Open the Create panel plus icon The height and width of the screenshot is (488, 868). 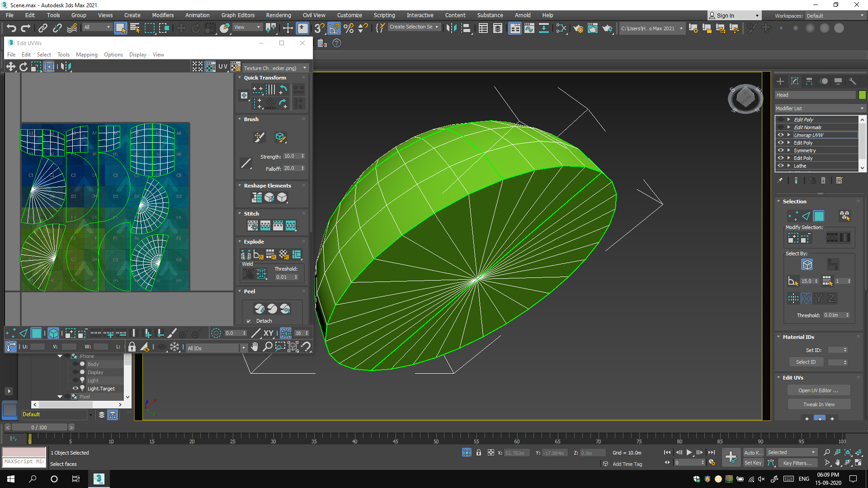click(780, 81)
